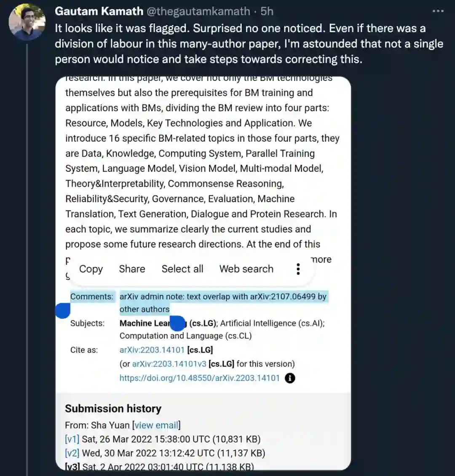Tap the left blue selection handle
Screen dimensions: 455x476
[63, 311]
